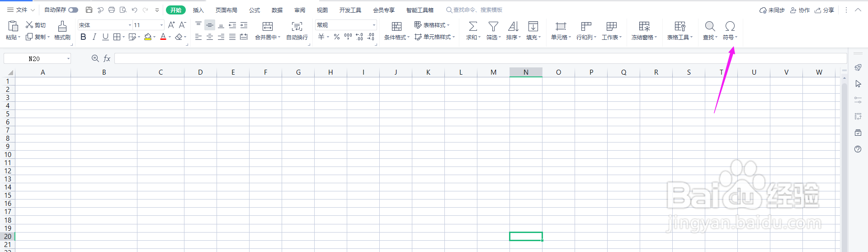Click the fx insert function icon
Screen dimensions: 868x252
point(107,58)
